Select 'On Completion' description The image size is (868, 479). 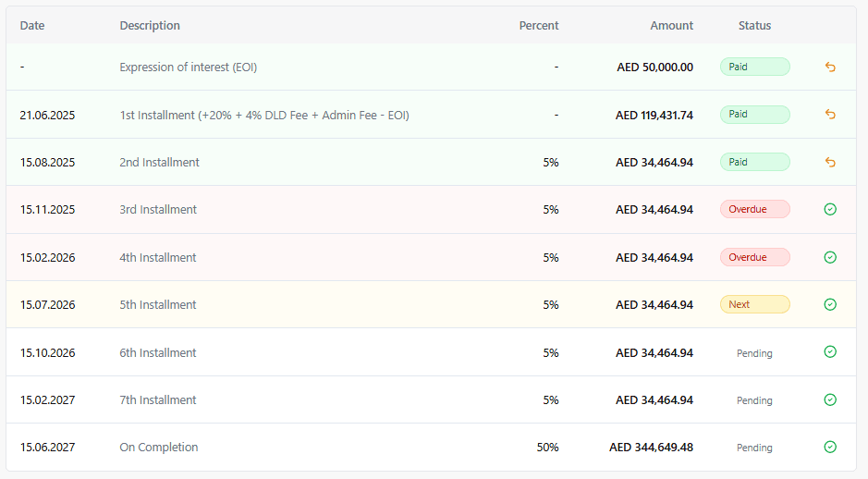[x=159, y=447]
